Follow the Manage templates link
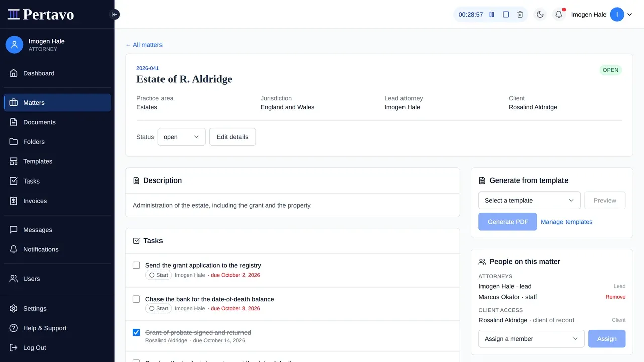 (567, 222)
